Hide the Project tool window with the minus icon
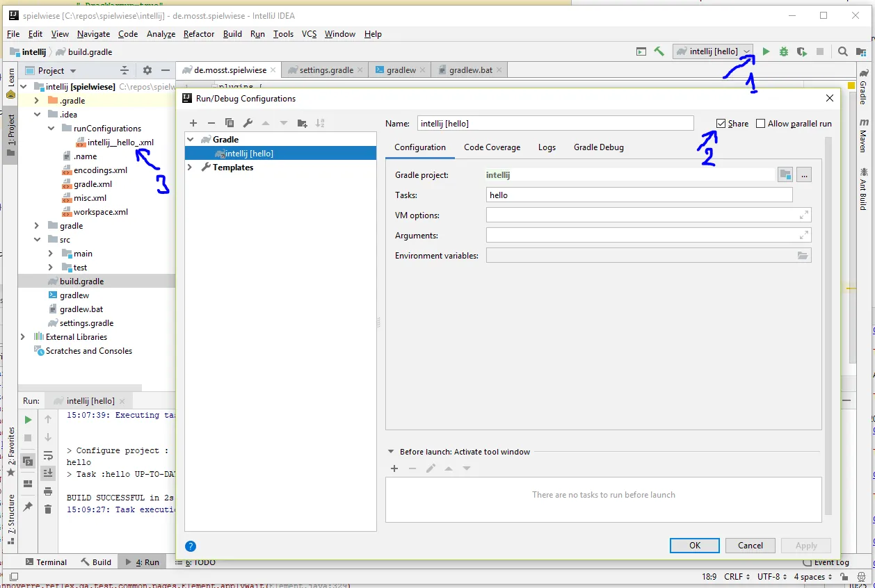Viewport: 875px width, 588px height. tap(166, 70)
